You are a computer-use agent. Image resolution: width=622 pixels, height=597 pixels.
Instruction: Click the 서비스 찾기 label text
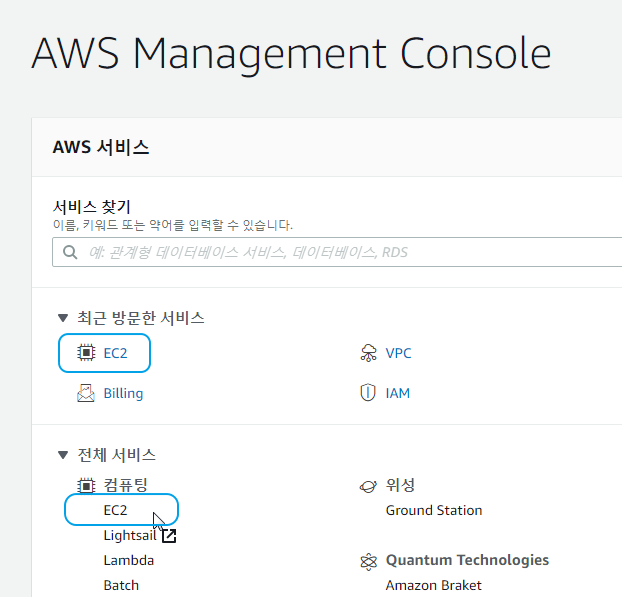92,207
